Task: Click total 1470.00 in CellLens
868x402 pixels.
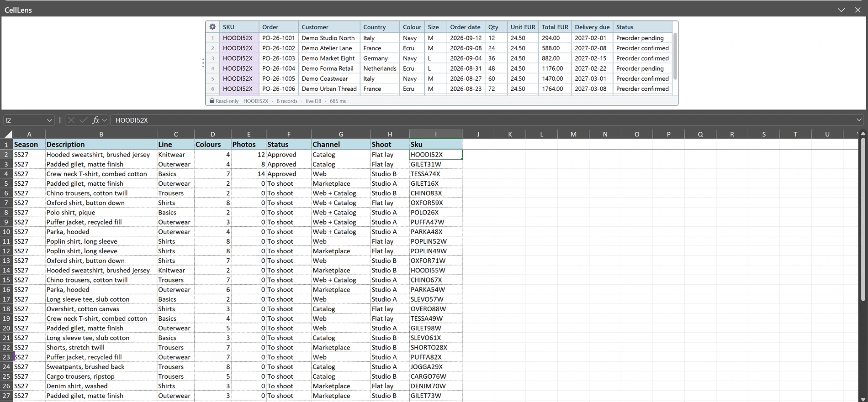Action: [x=555, y=78]
